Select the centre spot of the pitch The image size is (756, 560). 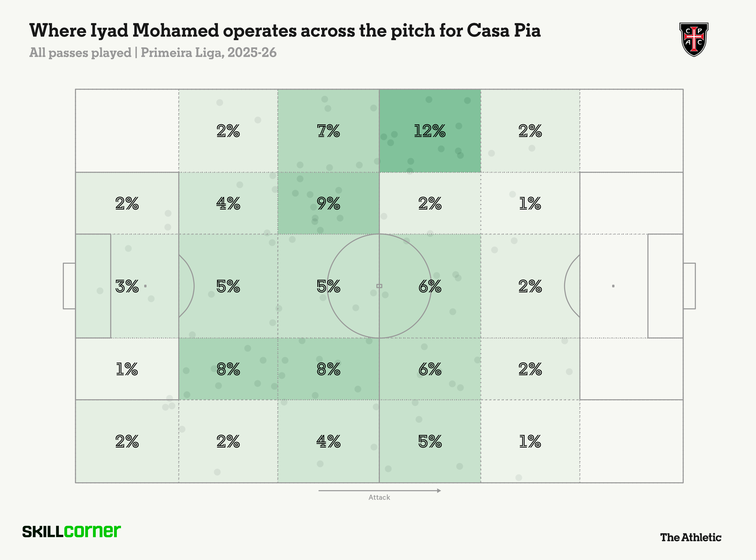(379, 286)
